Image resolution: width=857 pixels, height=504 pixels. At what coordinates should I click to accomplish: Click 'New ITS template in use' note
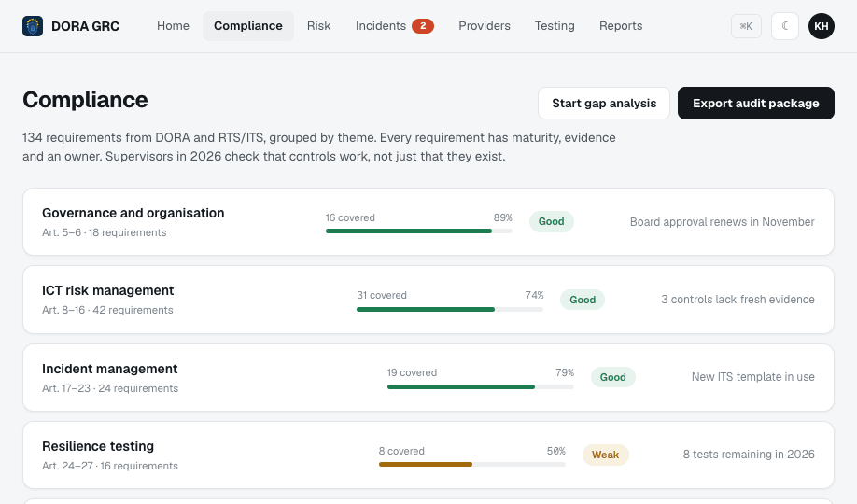tap(753, 377)
